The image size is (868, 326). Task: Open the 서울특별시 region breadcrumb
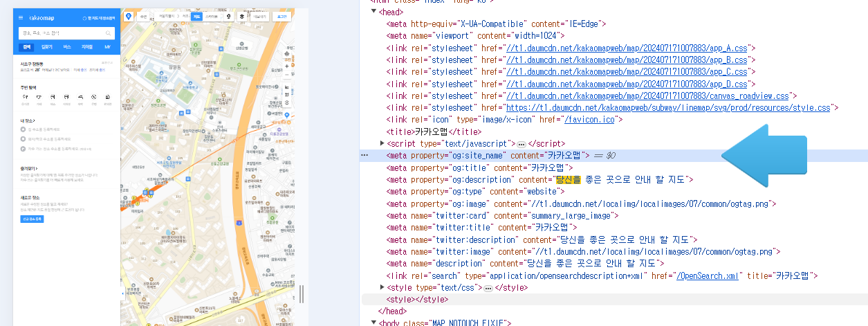167,16
